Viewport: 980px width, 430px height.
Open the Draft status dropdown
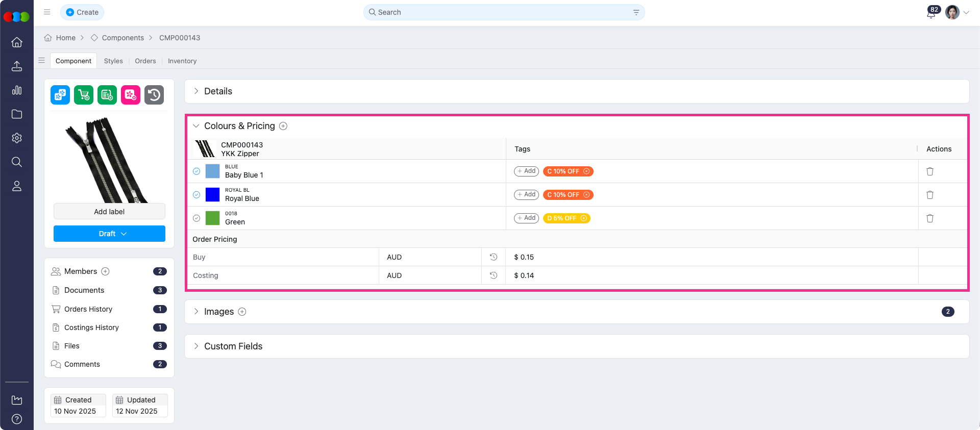click(x=109, y=234)
